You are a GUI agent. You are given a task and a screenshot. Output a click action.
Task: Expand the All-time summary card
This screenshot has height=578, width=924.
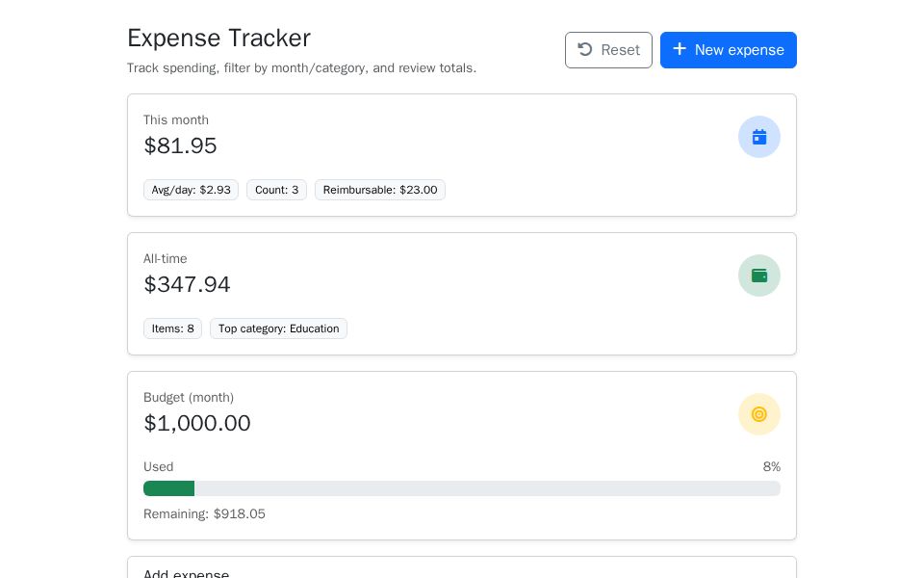462,294
